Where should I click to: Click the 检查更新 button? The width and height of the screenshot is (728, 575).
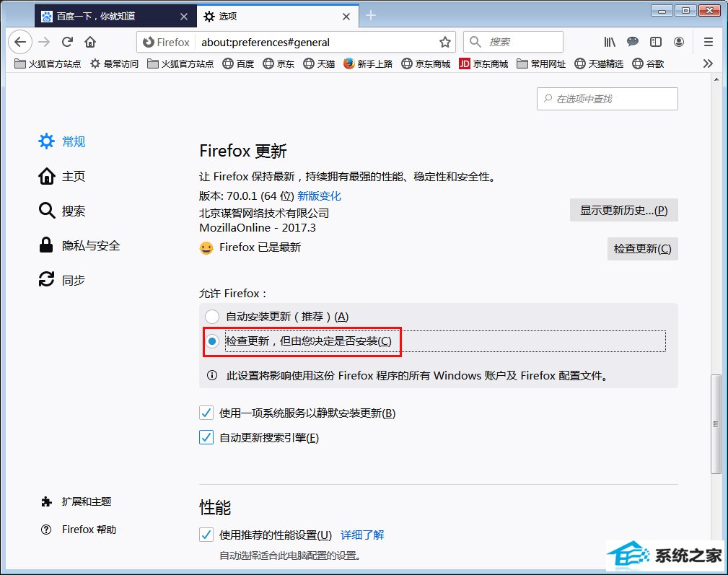pyautogui.click(x=643, y=249)
